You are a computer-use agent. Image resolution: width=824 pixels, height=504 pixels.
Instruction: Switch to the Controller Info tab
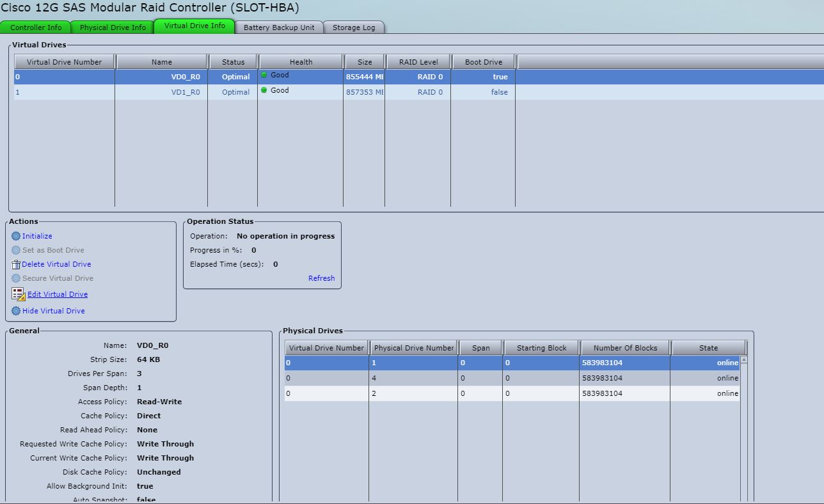(x=35, y=28)
